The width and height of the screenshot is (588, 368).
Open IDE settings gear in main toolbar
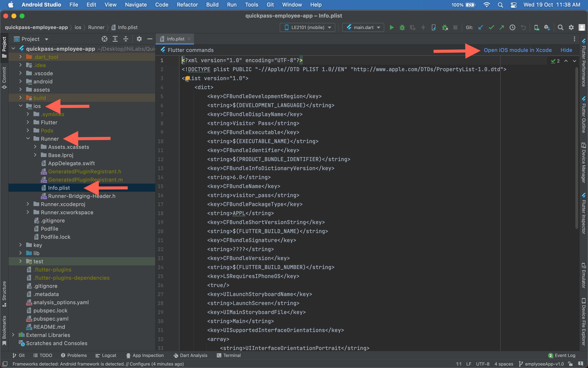pos(571,28)
